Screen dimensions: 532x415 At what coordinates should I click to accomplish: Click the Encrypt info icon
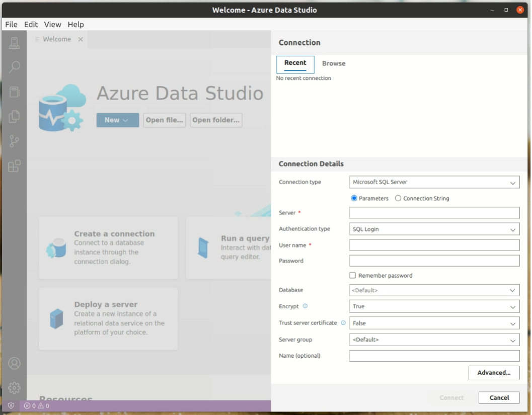(x=305, y=306)
